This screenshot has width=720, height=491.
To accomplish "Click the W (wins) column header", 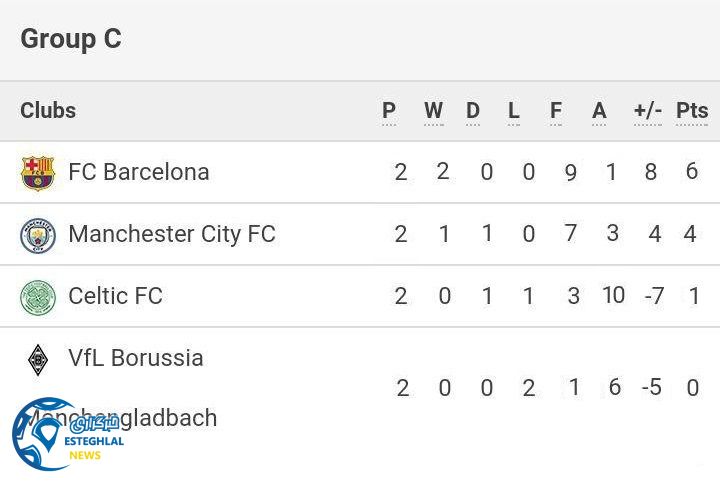I will coord(433,111).
